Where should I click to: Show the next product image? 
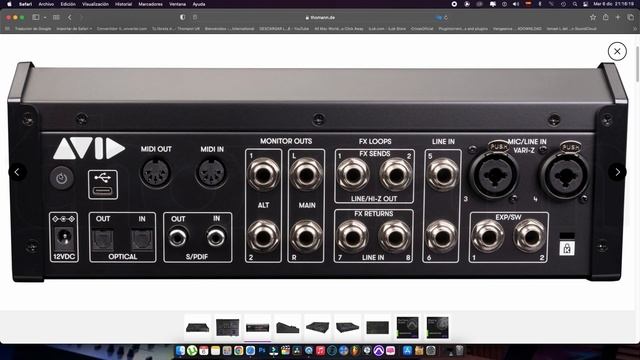[x=618, y=172]
